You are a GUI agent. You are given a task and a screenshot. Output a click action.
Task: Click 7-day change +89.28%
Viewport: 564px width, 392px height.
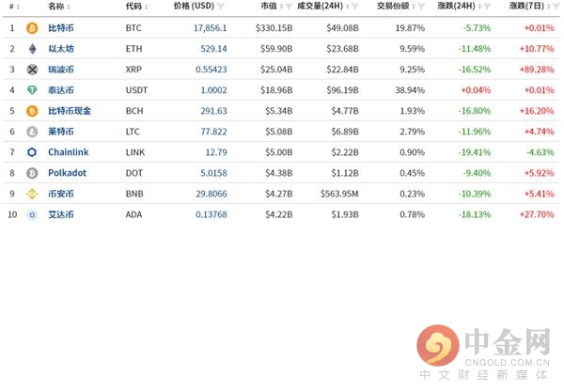[537, 70]
